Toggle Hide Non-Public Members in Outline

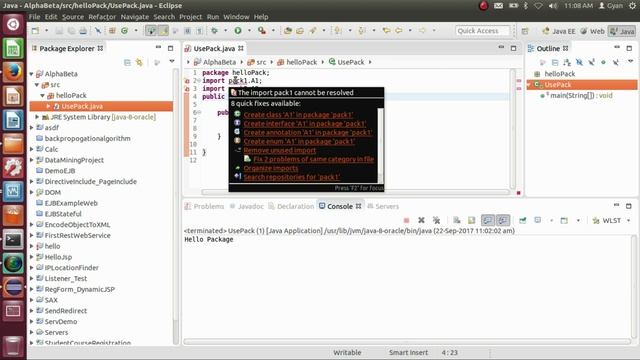point(603,62)
